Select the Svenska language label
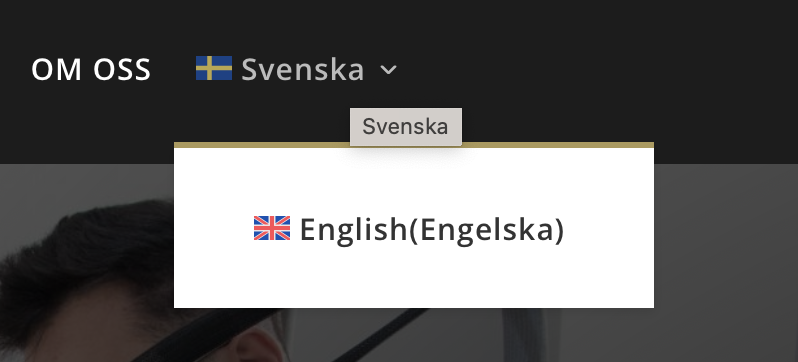This screenshot has height=362, width=798. pyautogui.click(x=303, y=70)
